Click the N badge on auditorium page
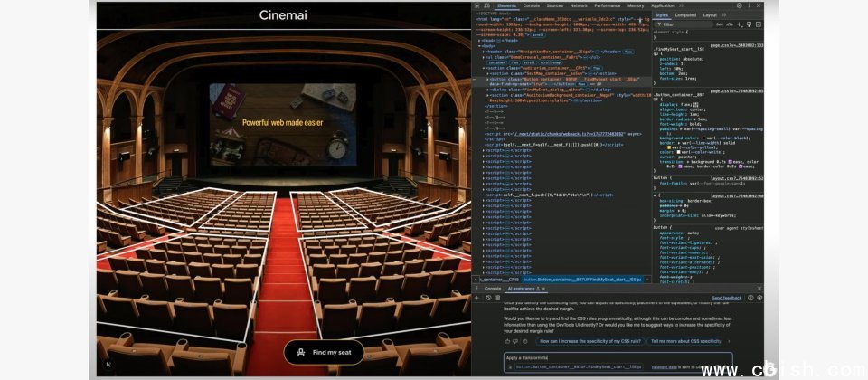868x380 pixels. coord(109,365)
